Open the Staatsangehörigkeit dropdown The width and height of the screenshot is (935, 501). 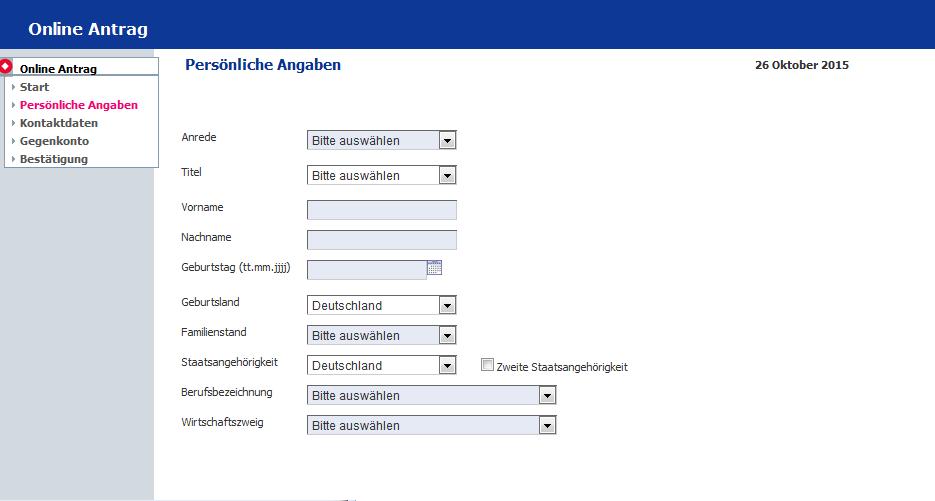pos(382,365)
